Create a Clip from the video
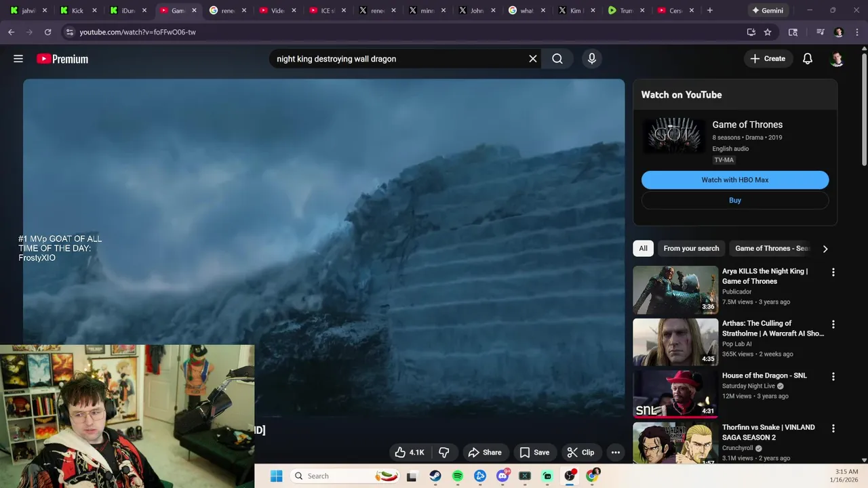The width and height of the screenshot is (868, 488). 581,453
